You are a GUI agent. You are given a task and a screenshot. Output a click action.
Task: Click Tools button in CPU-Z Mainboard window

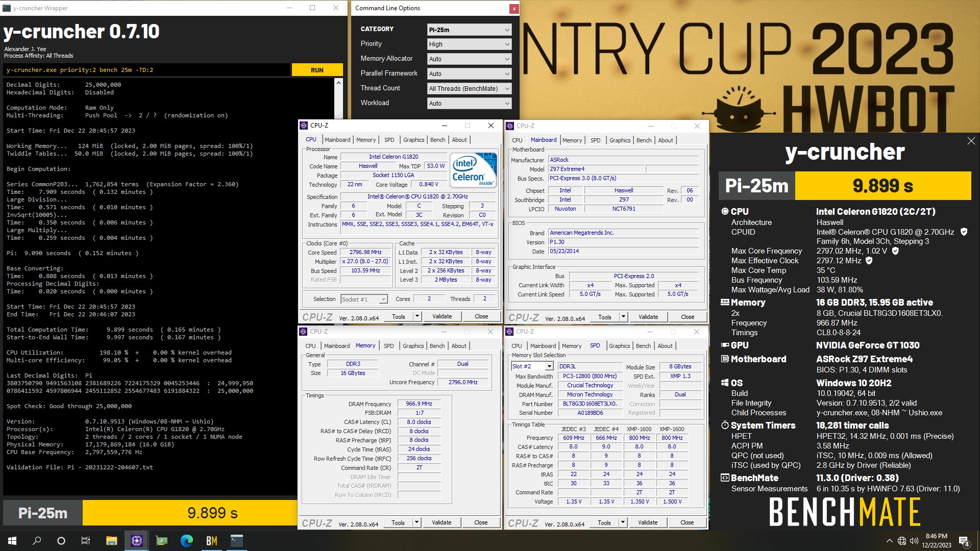coord(605,317)
